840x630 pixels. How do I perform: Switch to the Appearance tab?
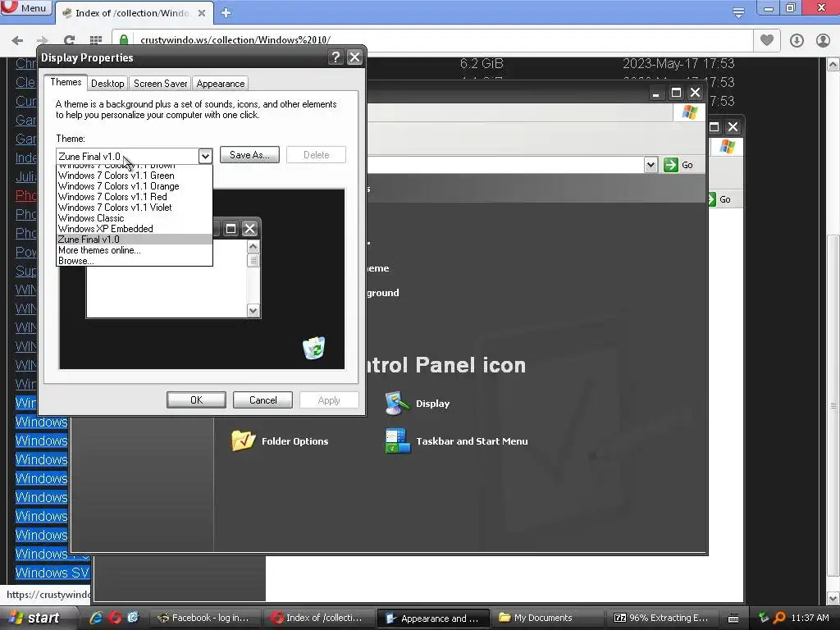(220, 84)
